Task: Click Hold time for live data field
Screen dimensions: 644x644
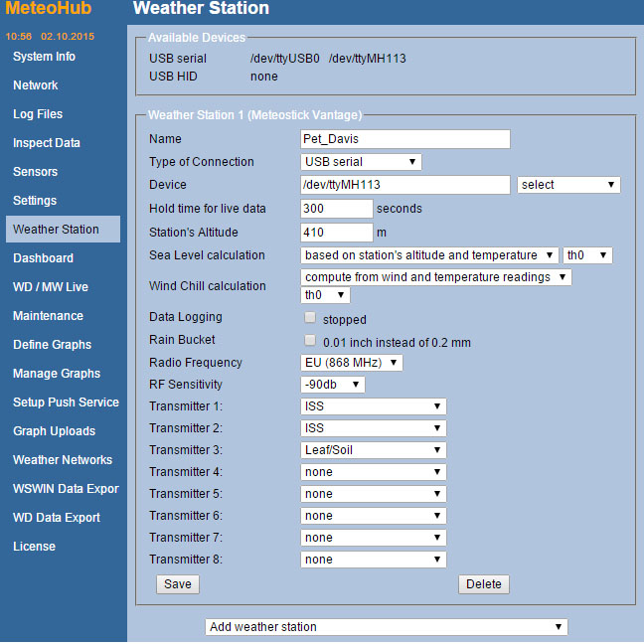Action: click(336, 209)
